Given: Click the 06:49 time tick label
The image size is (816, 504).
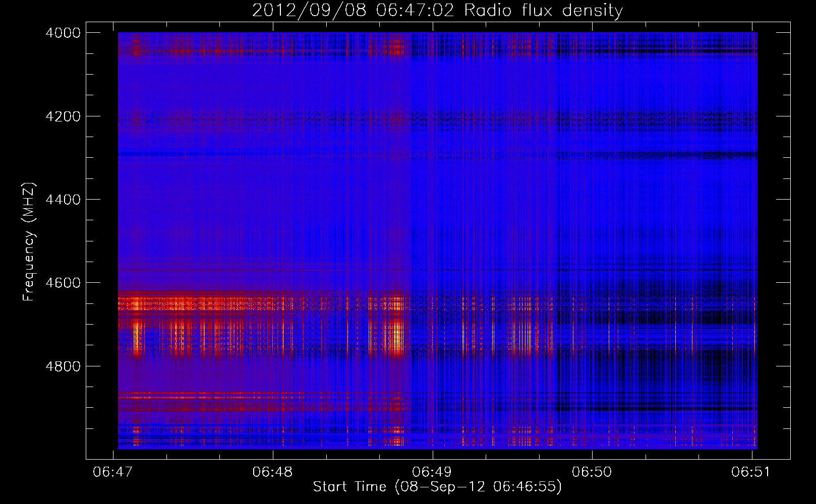Looking at the screenshot, I should [x=432, y=472].
